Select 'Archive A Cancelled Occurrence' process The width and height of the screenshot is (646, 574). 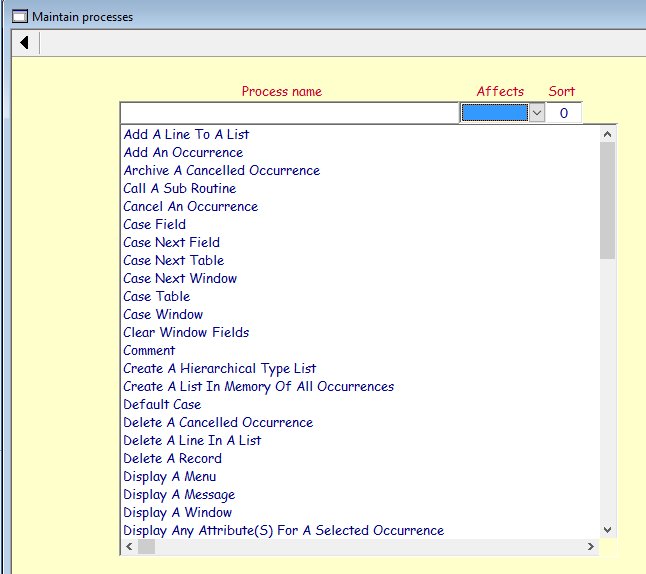(221, 170)
